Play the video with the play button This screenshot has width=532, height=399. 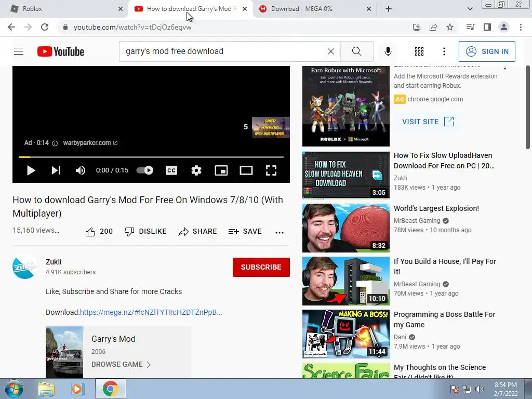pos(31,170)
